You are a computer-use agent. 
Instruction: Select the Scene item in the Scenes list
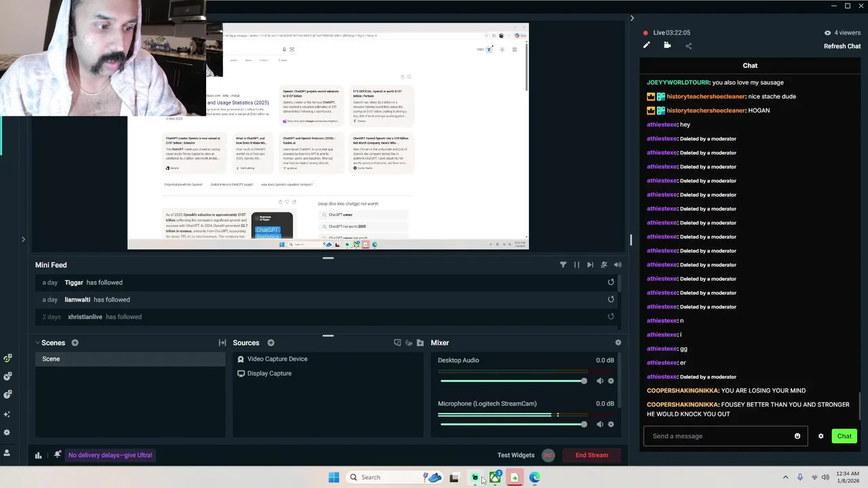tap(130, 359)
